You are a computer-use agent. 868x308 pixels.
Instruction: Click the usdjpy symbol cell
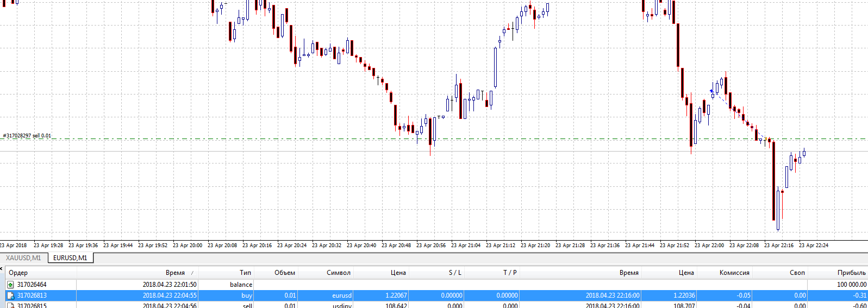click(x=342, y=305)
